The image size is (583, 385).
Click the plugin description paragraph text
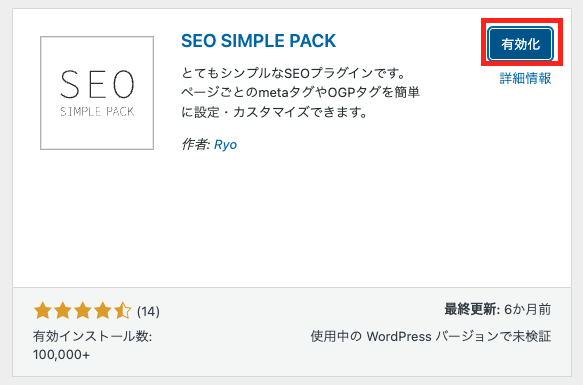coord(300,92)
